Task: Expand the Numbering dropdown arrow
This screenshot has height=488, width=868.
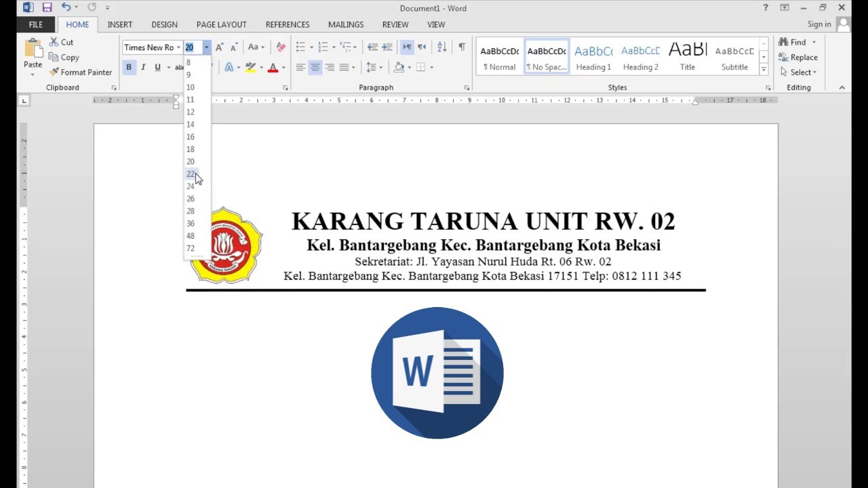Action: click(334, 47)
